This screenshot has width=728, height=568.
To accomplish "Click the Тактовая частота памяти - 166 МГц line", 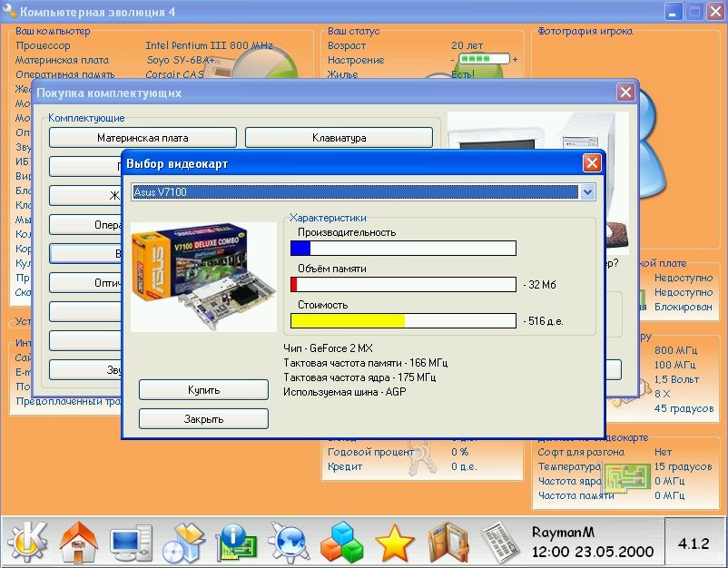I will [366, 363].
